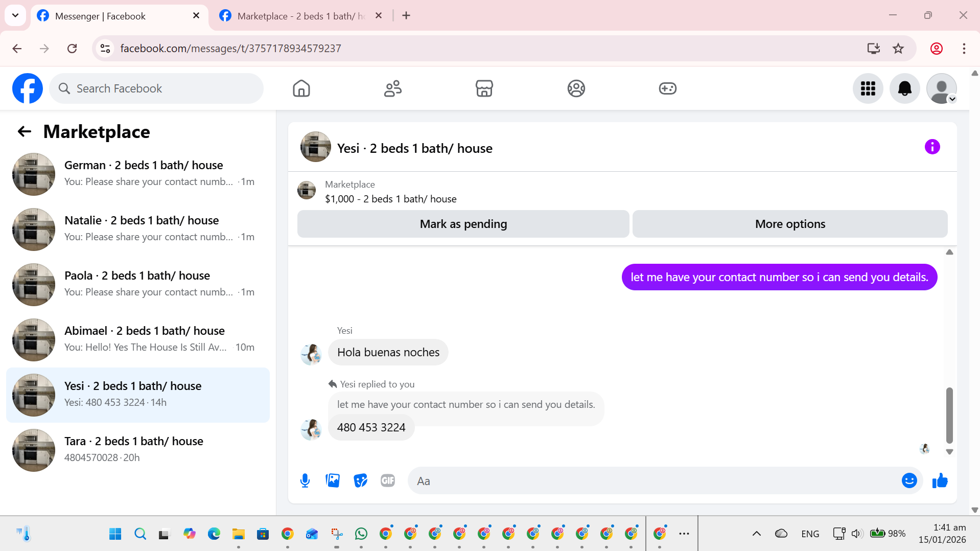Close the Messenger | Facebook tab

point(196,16)
